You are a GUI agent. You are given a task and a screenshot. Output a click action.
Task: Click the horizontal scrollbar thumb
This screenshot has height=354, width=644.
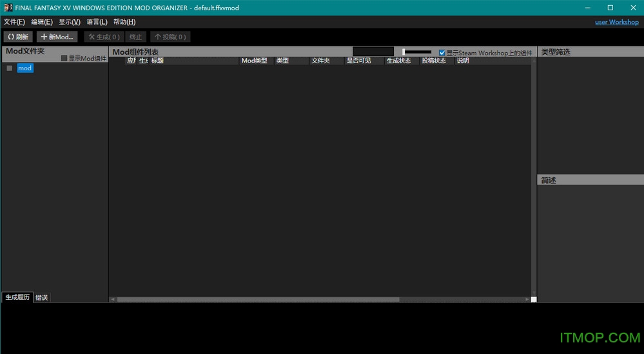(x=258, y=299)
